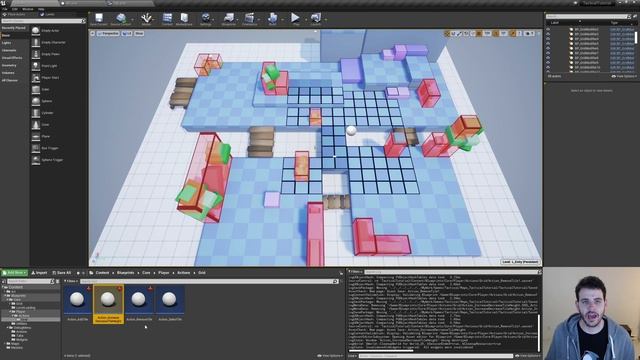The width and height of the screenshot is (640, 360).
Task: Click the green Add New button
Action: tap(14, 273)
